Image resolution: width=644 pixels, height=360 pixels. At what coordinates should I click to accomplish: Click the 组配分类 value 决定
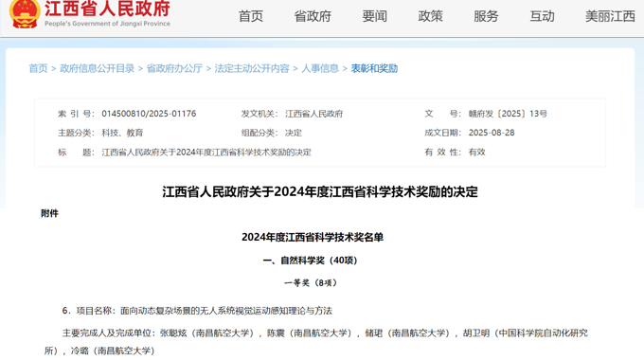294,133
